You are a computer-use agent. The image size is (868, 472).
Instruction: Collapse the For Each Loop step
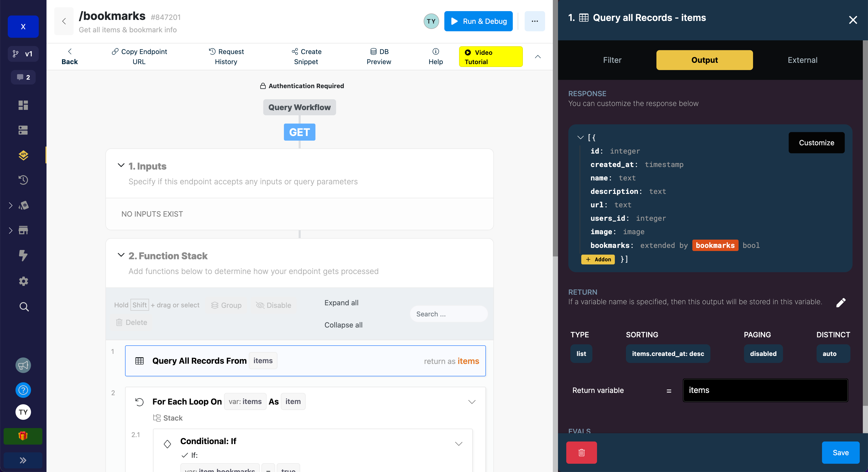pos(472,401)
